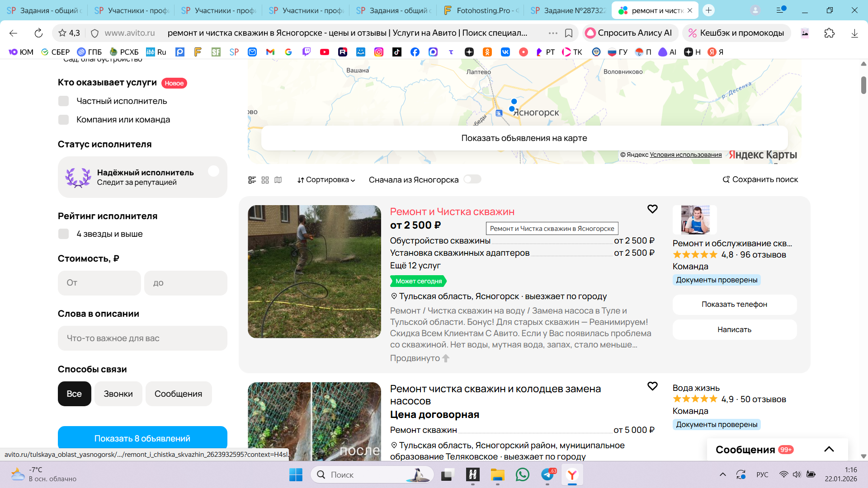Add first listing to favorites heart
The width and height of the screenshot is (868, 488).
point(652,209)
